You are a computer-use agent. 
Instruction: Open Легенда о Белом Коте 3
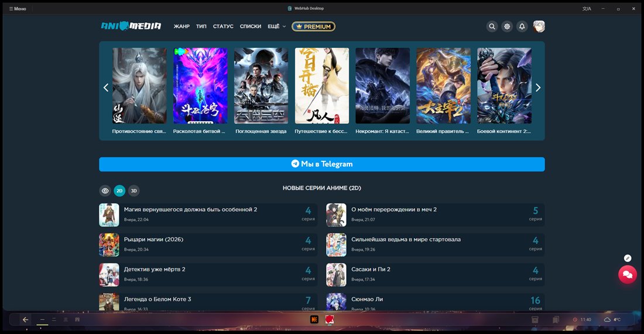point(208,302)
